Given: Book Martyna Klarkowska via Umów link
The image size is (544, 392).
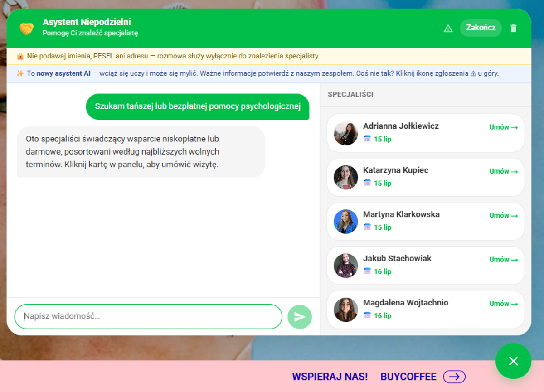Looking at the screenshot, I should point(503,216).
